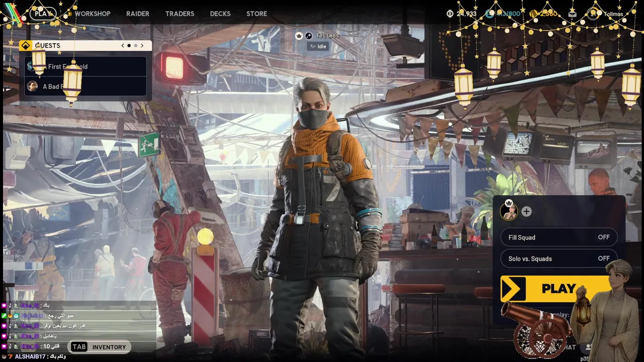Screen dimensions: 644x362
Task: Click the gold striped token currency icon
Action: [x=533, y=14]
